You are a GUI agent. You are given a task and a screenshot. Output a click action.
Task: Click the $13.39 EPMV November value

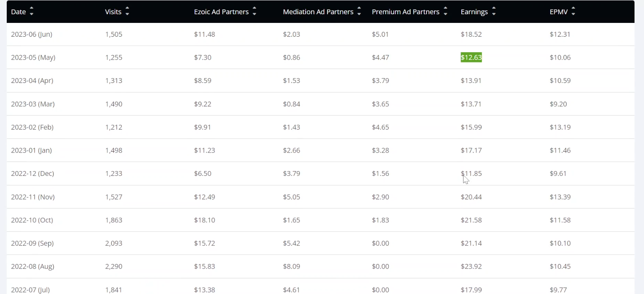coord(560,197)
